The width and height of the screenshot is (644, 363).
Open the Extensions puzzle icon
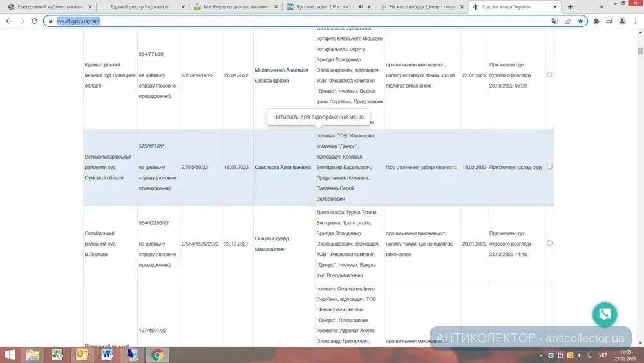tap(596, 21)
